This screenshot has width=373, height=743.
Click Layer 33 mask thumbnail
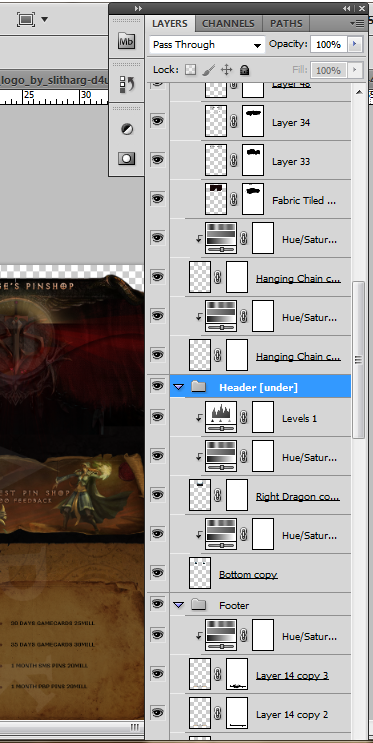pos(253,160)
